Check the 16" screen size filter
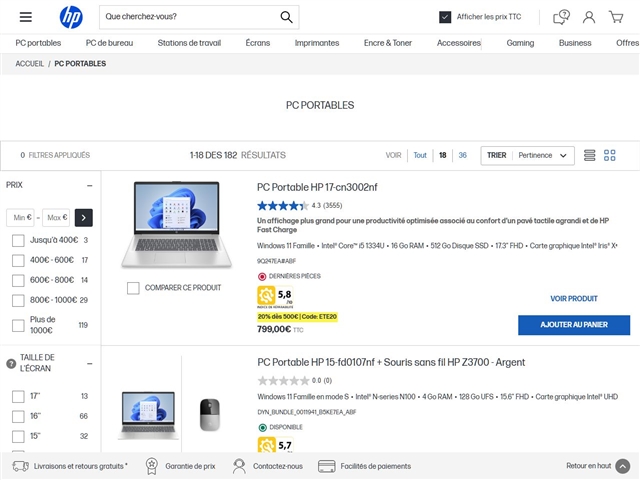The width and height of the screenshot is (640, 480). pos(18,416)
